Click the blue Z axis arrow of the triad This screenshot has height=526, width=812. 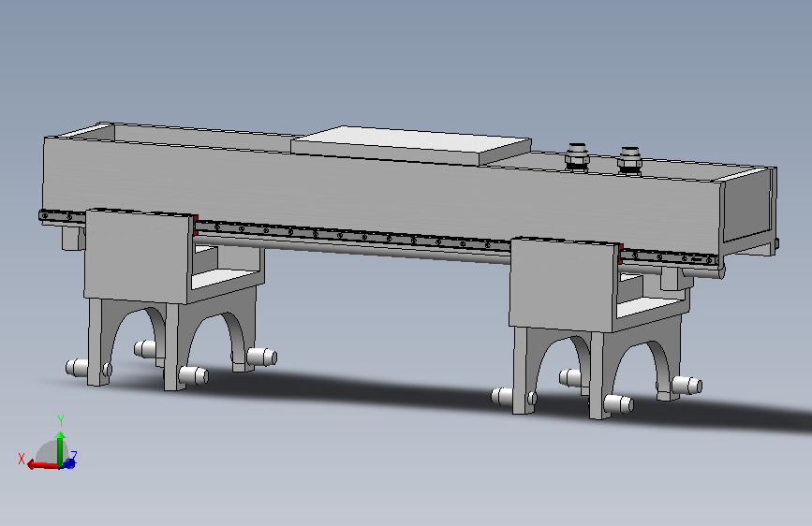pyautogui.click(x=69, y=464)
